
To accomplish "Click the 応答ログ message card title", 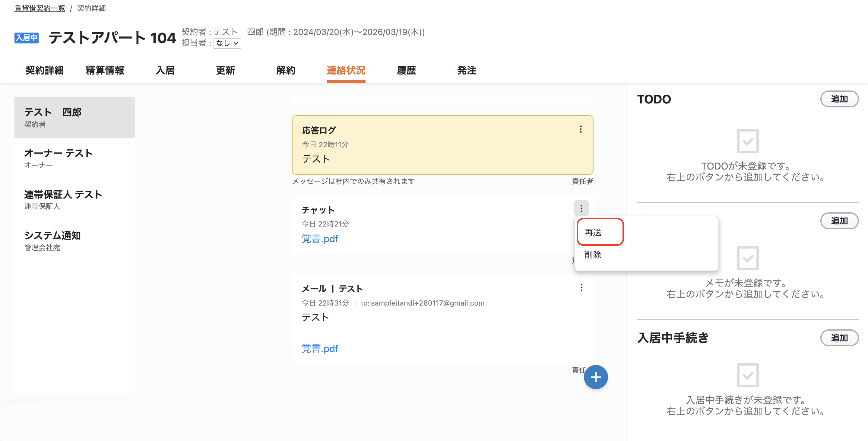I will coord(319,130).
